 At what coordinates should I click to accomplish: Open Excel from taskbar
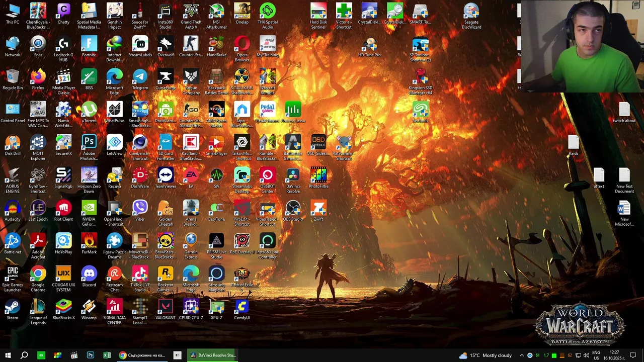tap(107, 355)
